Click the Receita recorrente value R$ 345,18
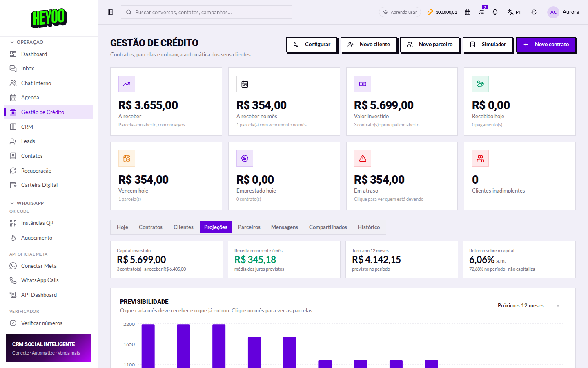588x368 pixels. pyautogui.click(x=255, y=260)
